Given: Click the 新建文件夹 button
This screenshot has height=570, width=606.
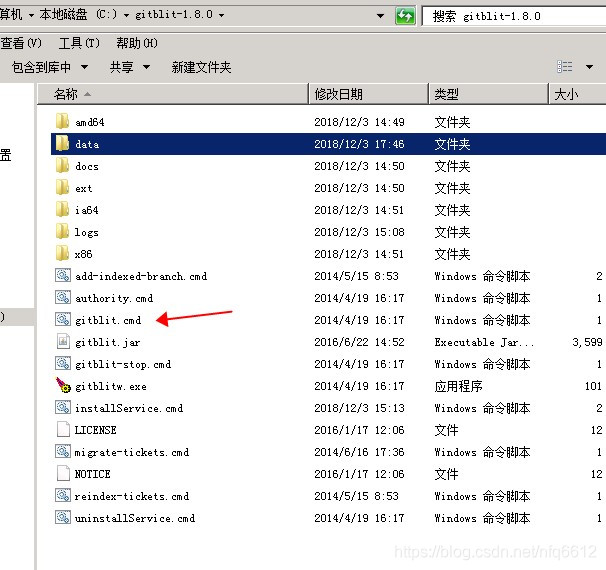Looking at the screenshot, I should 201,67.
